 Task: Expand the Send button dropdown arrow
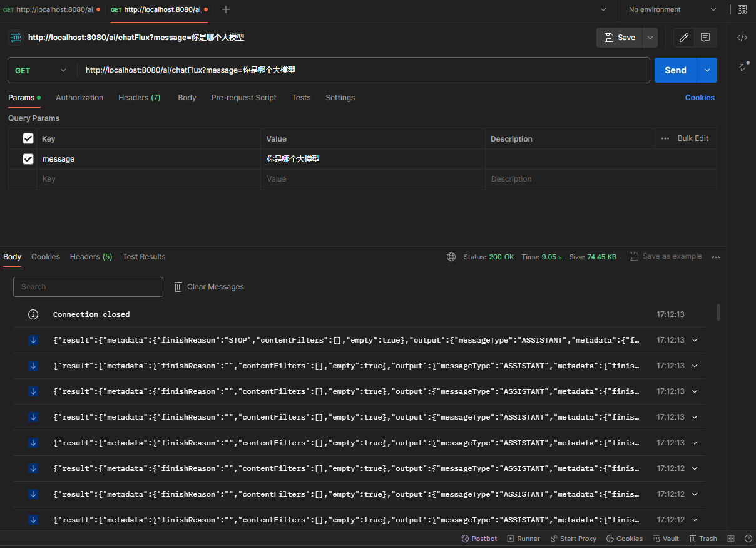pyautogui.click(x=707, y=70)
